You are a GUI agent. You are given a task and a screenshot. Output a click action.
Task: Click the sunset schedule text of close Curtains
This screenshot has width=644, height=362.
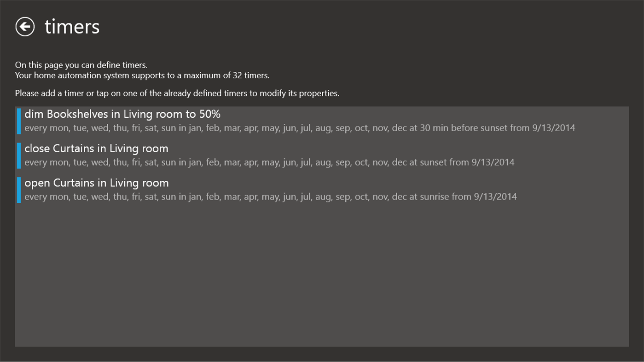click(270, 162)
